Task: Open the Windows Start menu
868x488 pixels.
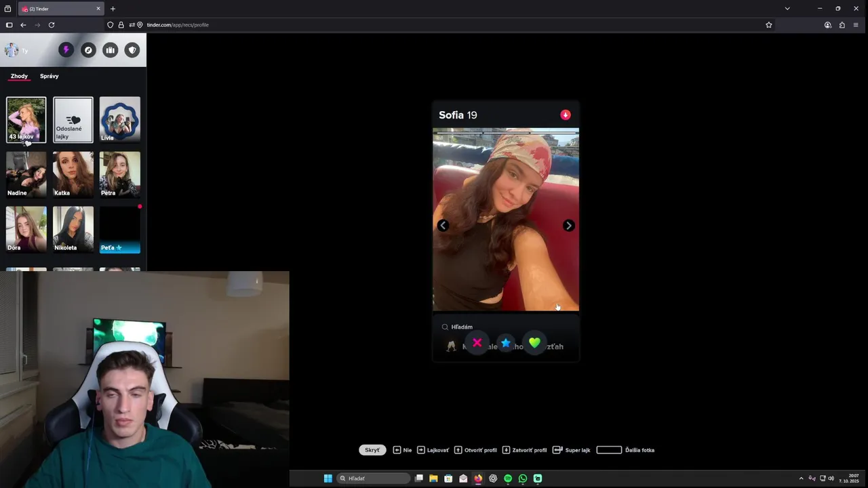Action: 328,479
